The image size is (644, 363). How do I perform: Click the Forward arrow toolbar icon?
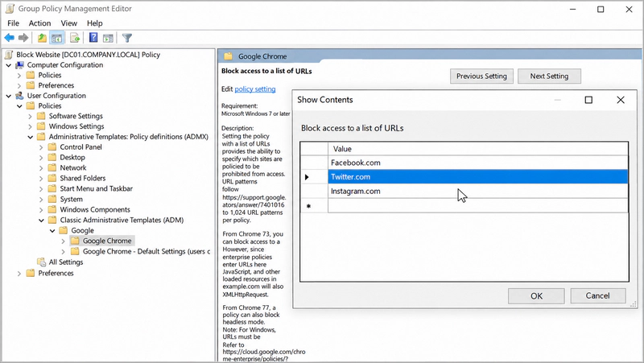23,38
